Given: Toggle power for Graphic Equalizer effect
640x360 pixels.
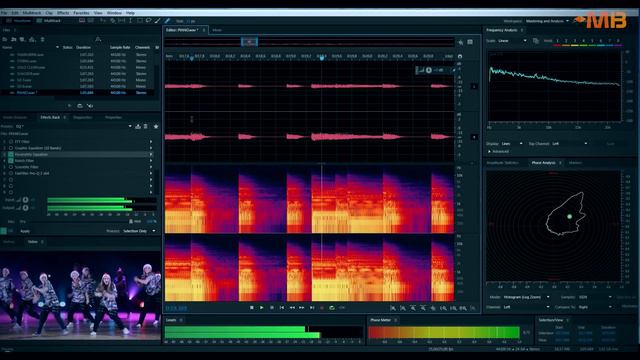Looking at the screenshot, I should (x=11, y=148).
